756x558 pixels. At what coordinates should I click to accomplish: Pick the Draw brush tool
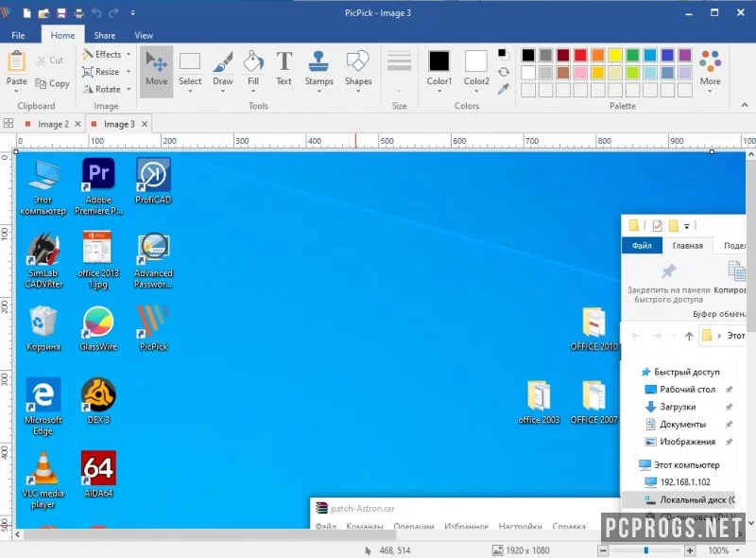pos(223,72)
